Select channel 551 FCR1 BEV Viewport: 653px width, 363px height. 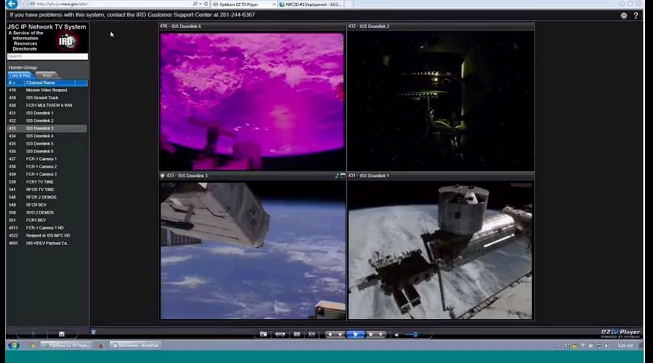click(x=47, y=220)
